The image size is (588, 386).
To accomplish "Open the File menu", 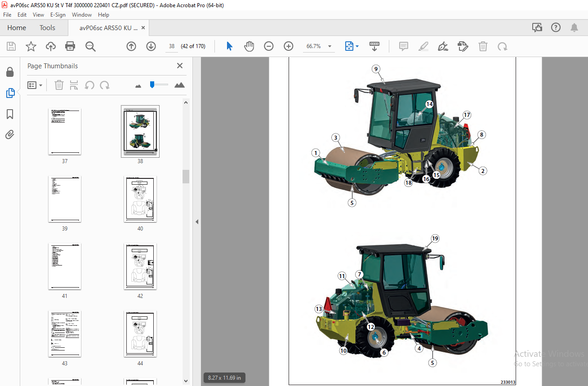I will [7, 15].
